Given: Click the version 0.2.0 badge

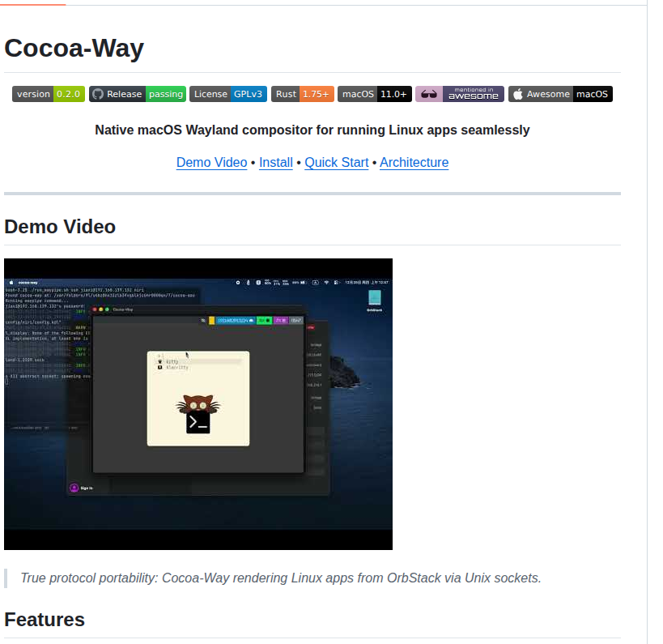Looking at the screenshot, I should pyautogui.click(x=49, y=94).
